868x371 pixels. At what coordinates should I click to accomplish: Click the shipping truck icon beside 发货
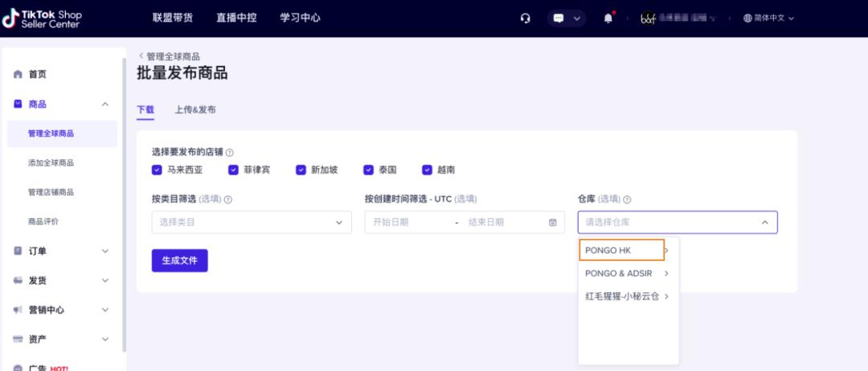tap(18, 281)
